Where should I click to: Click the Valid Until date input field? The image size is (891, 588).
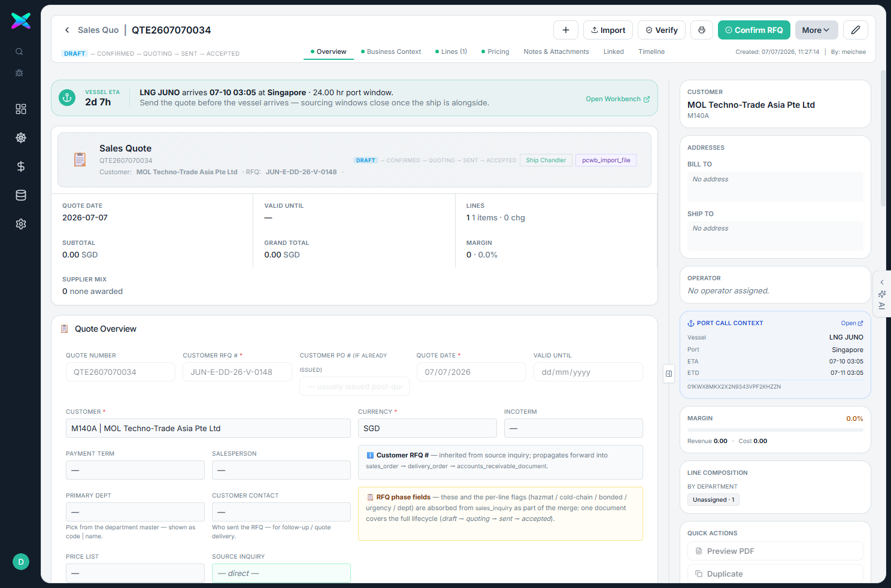click(588, 372)
